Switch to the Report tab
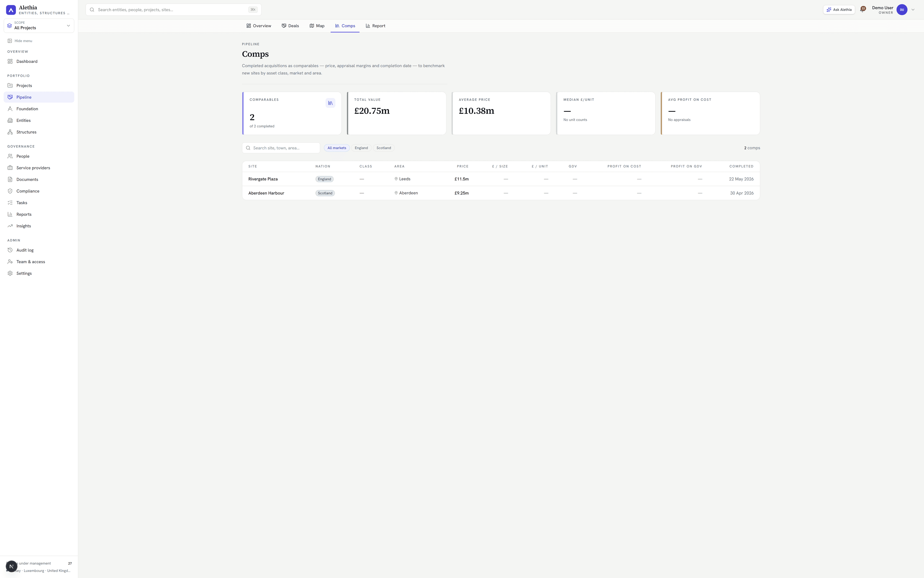Image resolution: width=924 pixels, height=578 pixels. click(376, 26)
